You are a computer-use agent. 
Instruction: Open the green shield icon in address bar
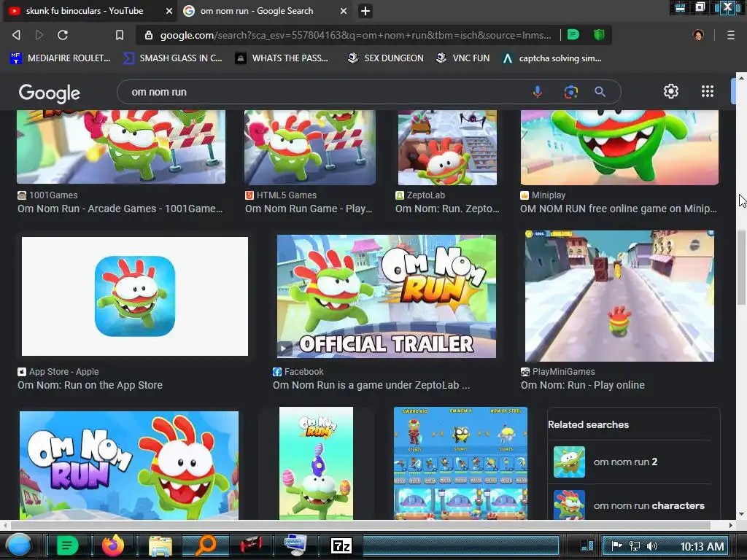coord(599,35)
